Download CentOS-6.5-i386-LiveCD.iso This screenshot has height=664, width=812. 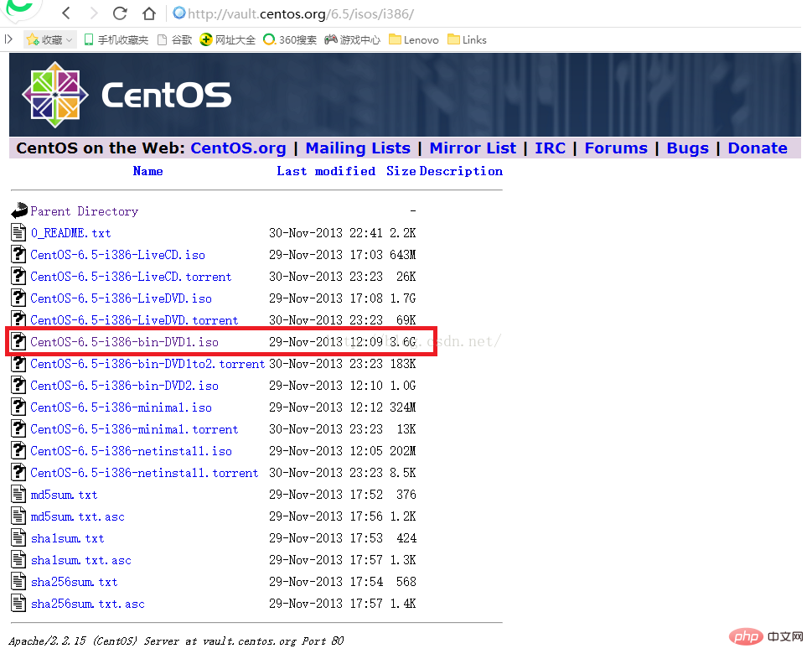tap(117, 255)
